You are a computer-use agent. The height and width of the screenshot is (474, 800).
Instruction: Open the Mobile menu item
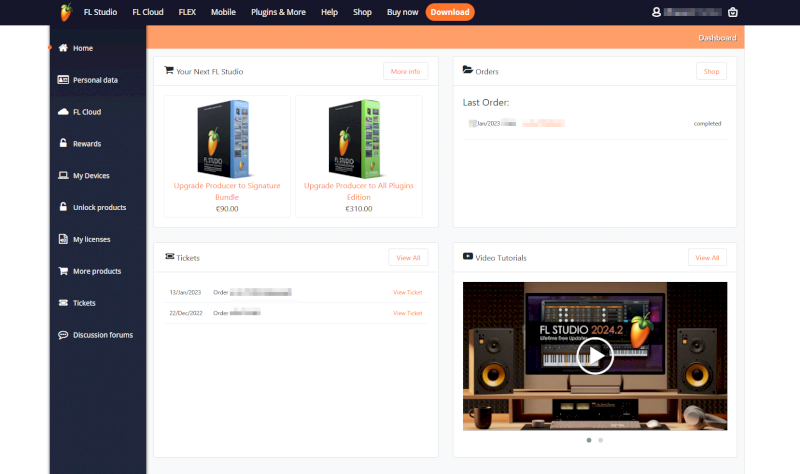[223, 12]
